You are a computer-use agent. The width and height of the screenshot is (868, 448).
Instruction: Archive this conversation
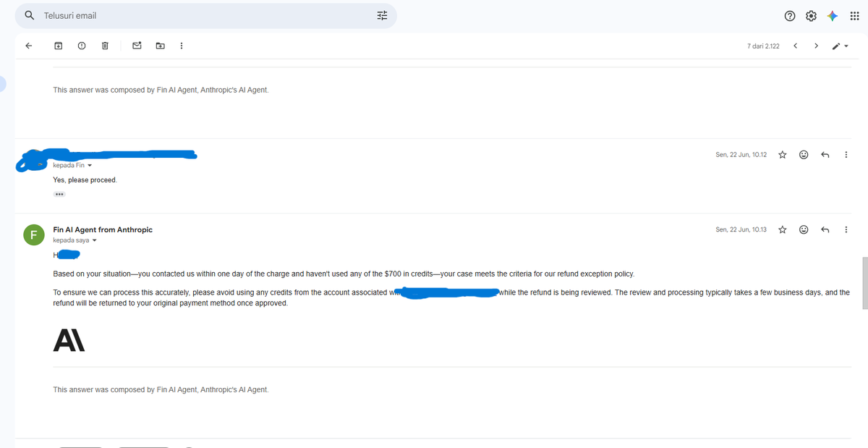(x=59, y=46)
